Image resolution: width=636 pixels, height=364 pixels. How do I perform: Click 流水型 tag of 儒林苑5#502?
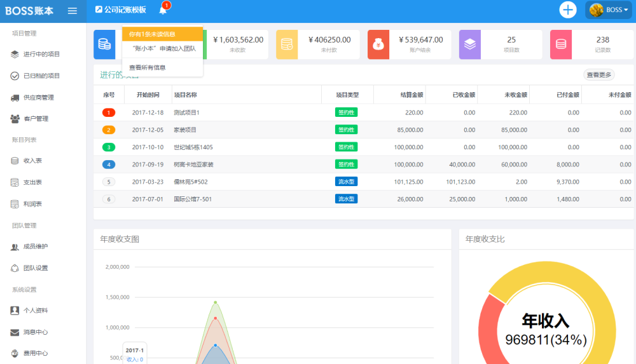(346, 182)
